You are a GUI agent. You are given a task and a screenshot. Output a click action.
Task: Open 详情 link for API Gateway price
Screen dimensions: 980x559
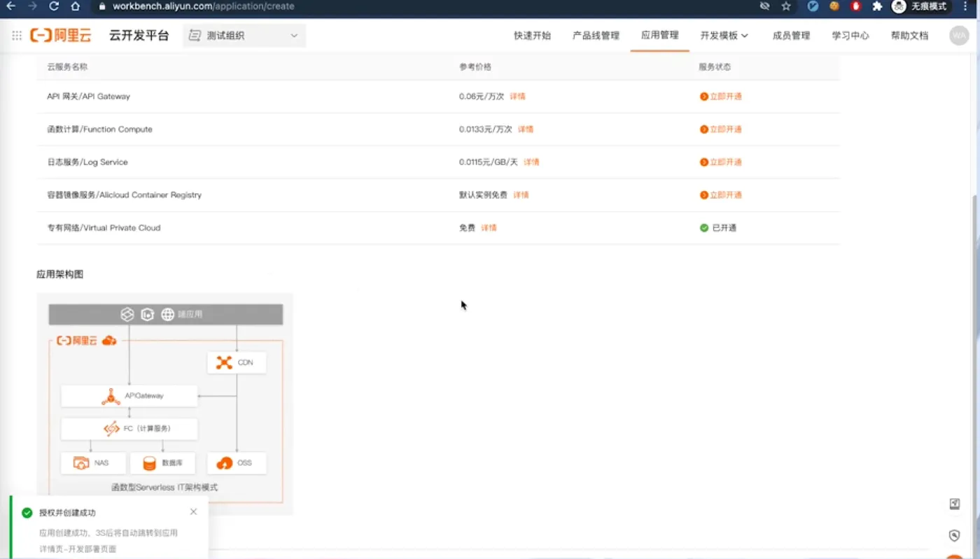click(x=517, y=97)
